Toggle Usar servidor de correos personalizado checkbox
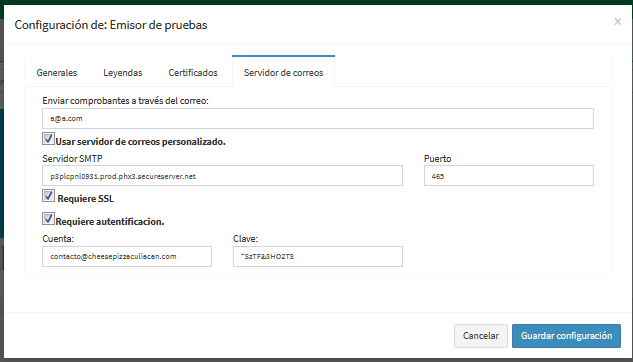 48,139
